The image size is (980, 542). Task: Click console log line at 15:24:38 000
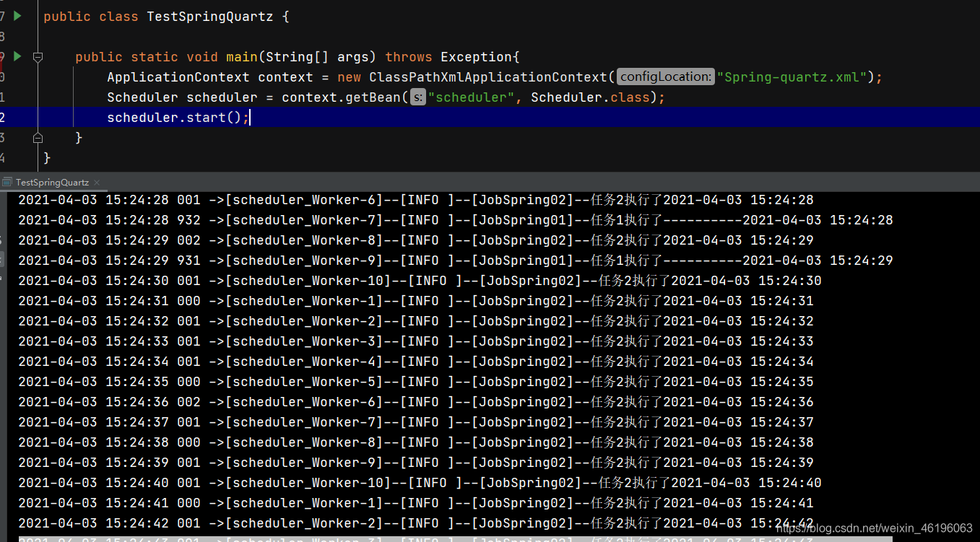point(416,442)
